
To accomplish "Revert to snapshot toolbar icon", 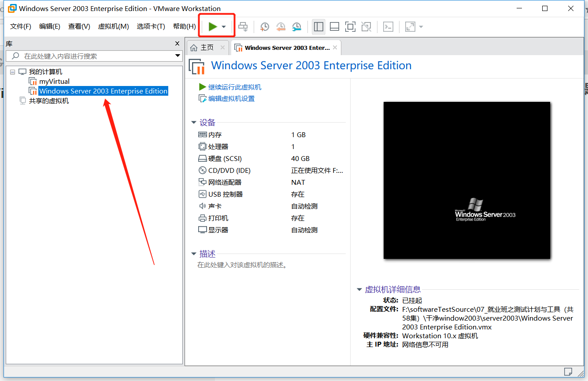I will (281, 27).
